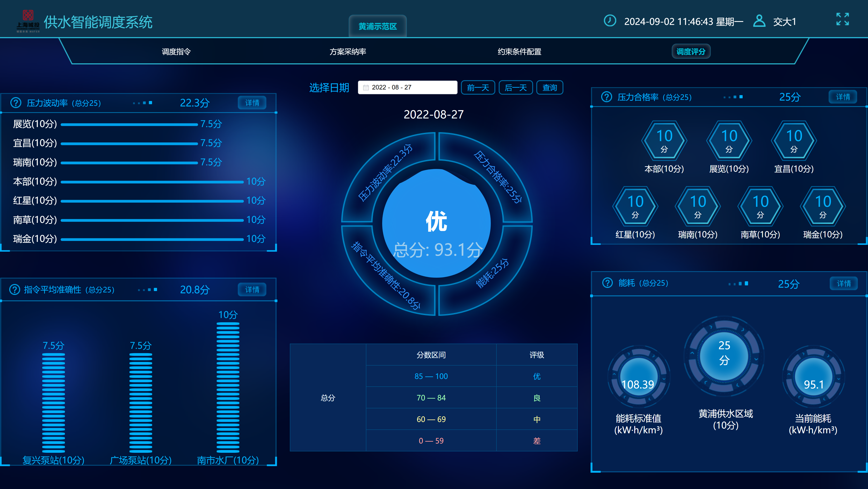The image size is (868, 489).
Task: Click the 上海城投 logo
Action: click(28, 21)
